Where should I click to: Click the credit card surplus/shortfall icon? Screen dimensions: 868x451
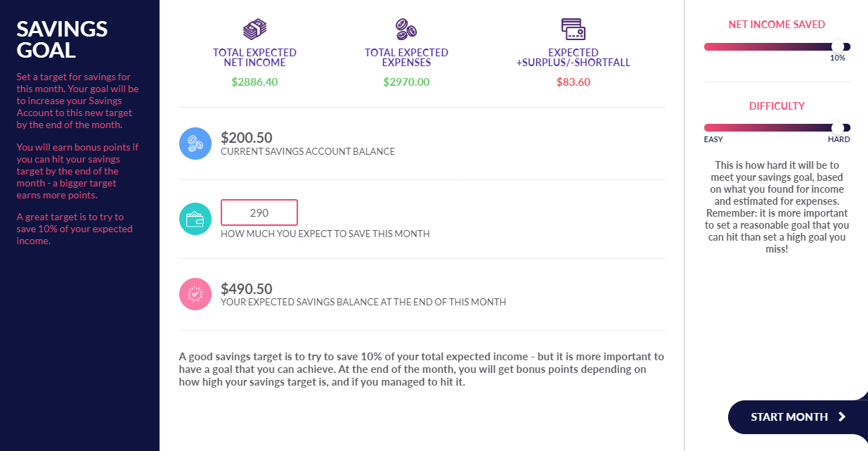tap(574, 30)
